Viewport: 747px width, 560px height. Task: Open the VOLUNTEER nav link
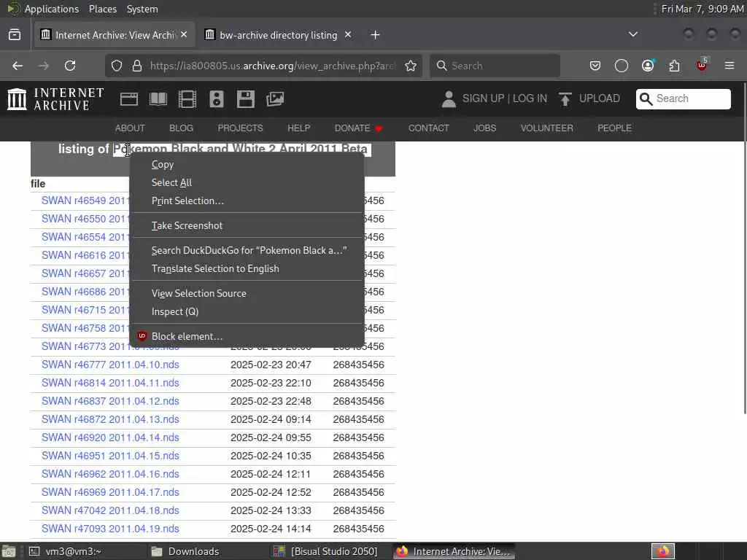point(547,128)
